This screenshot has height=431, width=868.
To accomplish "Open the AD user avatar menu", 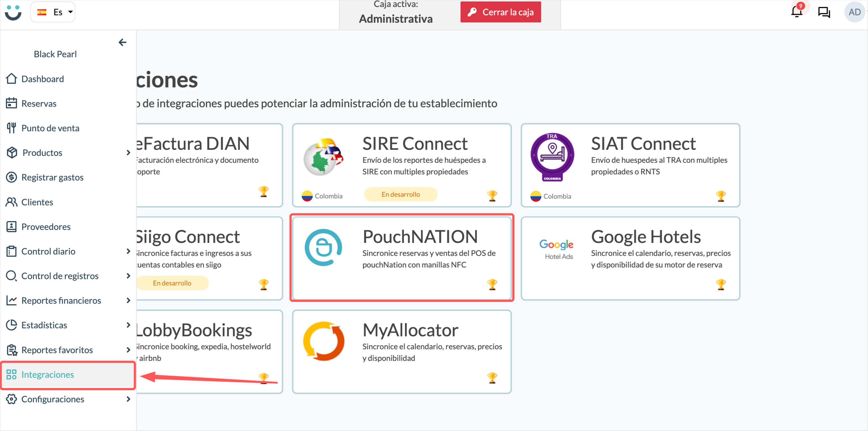I will pyautogui.click(x=854, y=12).
